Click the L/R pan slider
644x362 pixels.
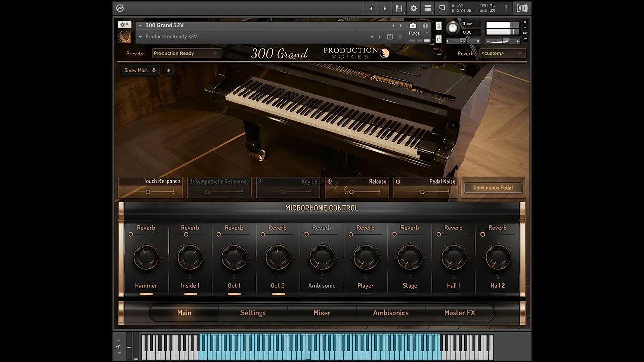tap(463, 41)
